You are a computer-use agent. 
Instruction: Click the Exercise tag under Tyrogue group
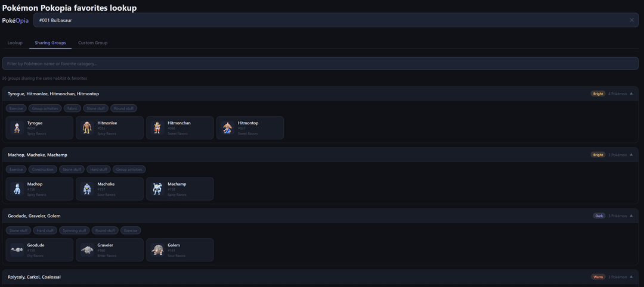(x=16, y=108)
